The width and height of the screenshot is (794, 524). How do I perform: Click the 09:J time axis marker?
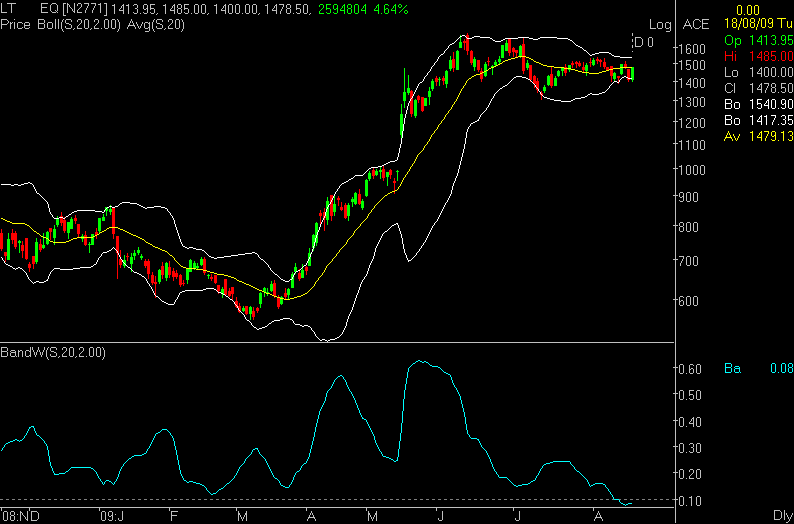click(x=112, y=516)
